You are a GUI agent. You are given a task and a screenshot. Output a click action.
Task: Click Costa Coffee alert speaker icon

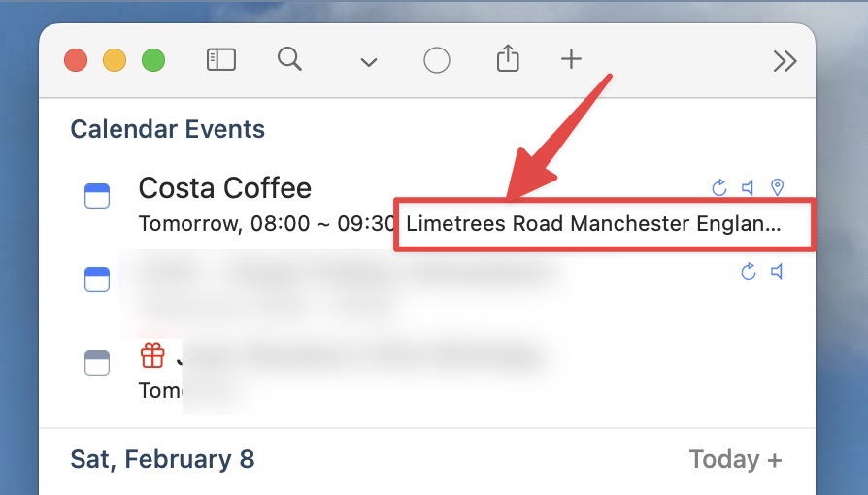pyautogui.click(x=748, y=187)
